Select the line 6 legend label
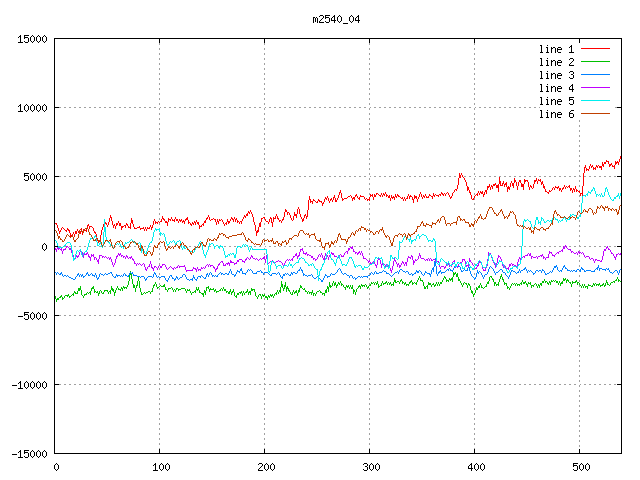Image resolution: width=640 pixels, height=480 pixels. (556, 114)
